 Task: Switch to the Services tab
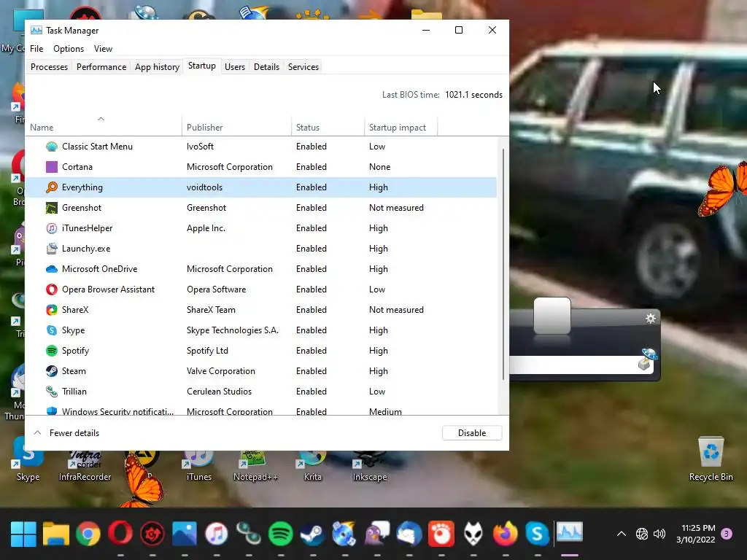303,66
